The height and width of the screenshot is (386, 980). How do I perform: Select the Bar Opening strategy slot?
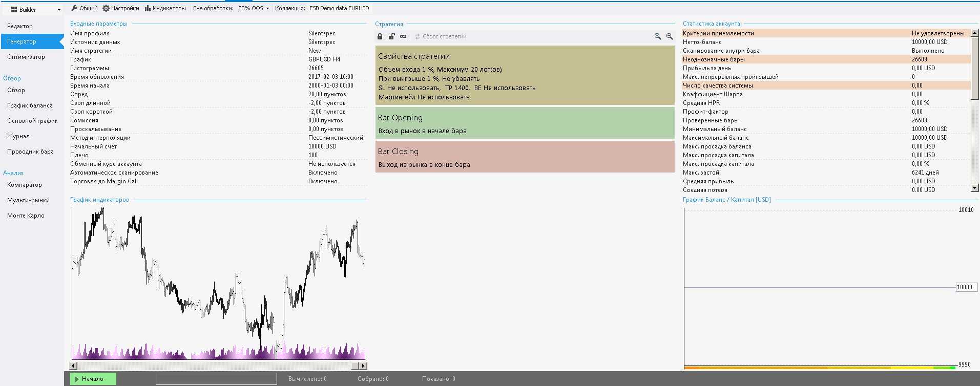coord(525,123)
